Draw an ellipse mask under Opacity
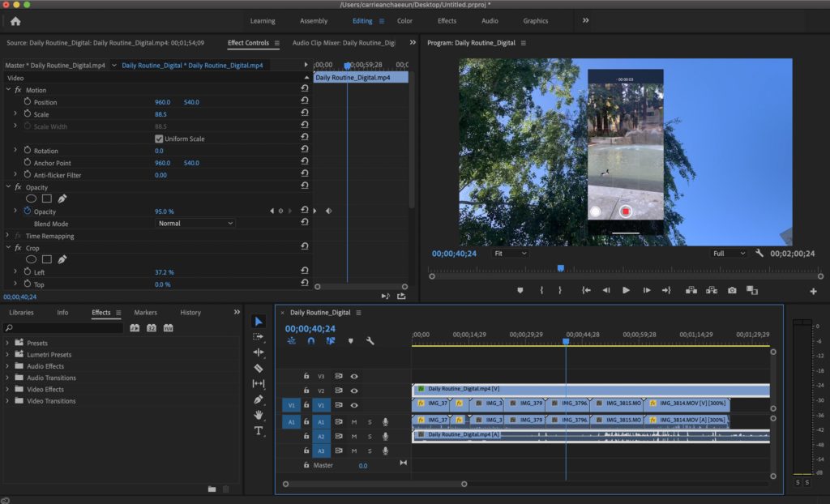Viewport: 830px width, 504px height. tap(32, 199)
